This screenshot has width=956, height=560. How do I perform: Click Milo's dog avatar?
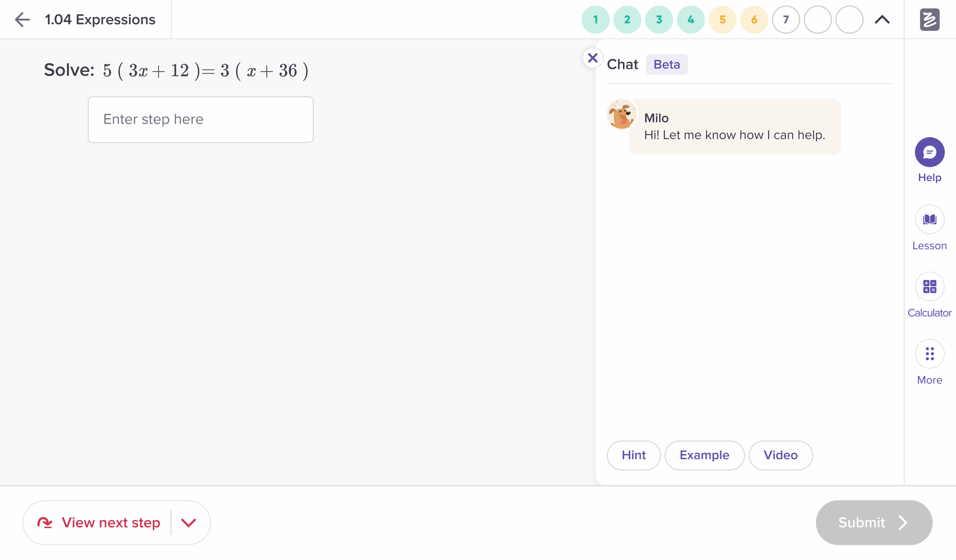pos(621,114)
